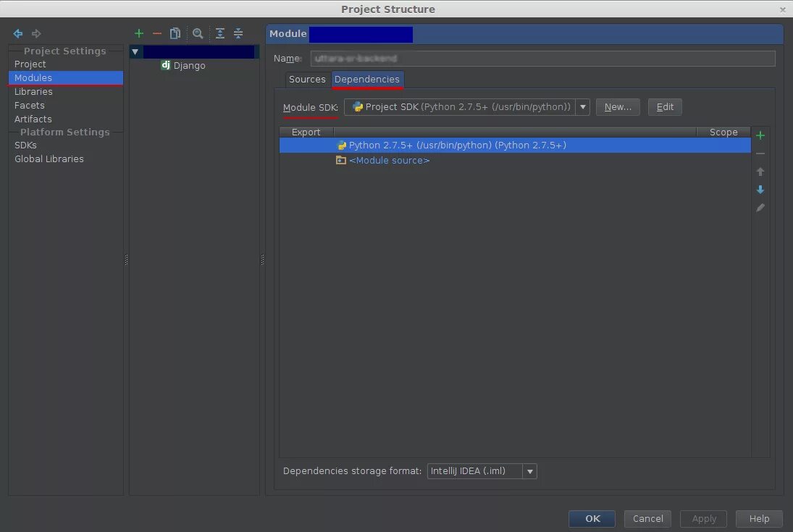
Task: Open the Dependencies storage format dropdown
Action: [x=529, y=471]
